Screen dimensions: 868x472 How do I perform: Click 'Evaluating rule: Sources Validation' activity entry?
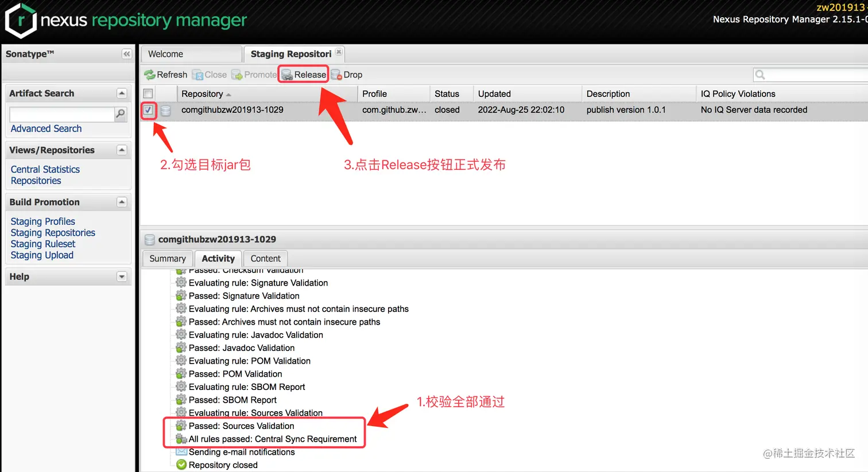[x=255, y=413]
